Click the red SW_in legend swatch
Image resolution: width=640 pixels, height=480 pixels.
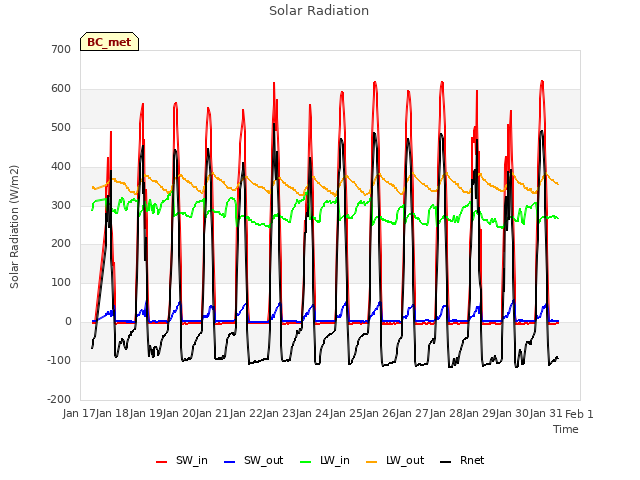tap(162, 462)
